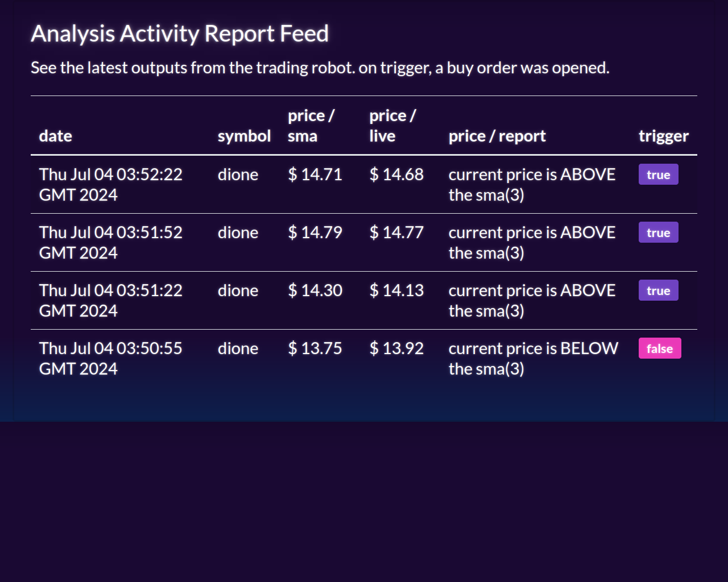Screen dimensions: 728x582
Task: Click the ABOVE report on the 03:51:22 row
Action: coord(532,300)
